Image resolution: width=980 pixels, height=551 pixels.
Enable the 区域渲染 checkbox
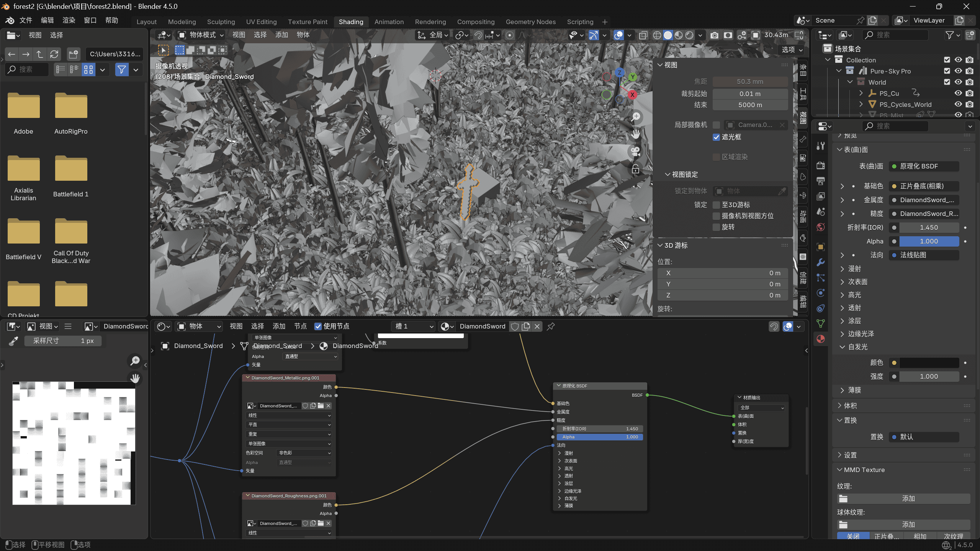click(x=716, y=157)
